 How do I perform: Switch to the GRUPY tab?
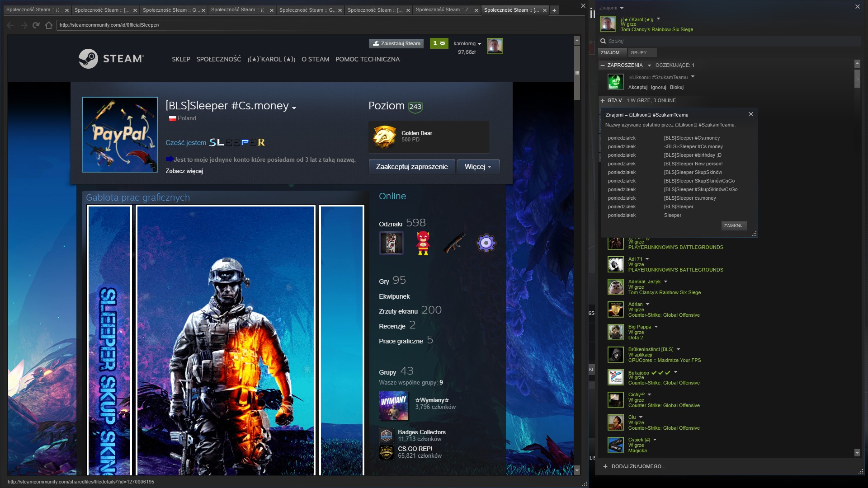point(638,53)
